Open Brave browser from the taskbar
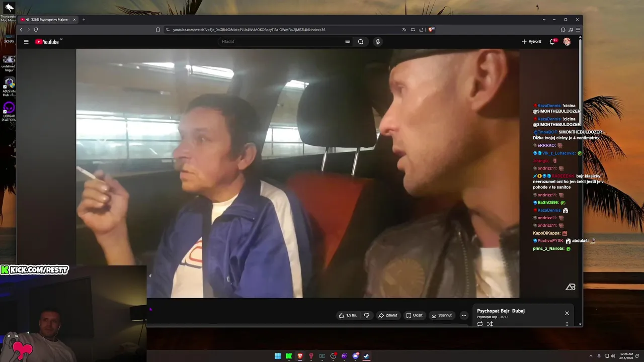 coord(300,356)
